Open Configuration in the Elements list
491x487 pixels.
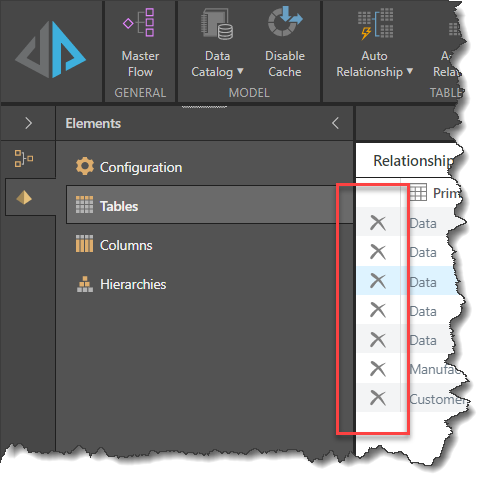[129, 167]
